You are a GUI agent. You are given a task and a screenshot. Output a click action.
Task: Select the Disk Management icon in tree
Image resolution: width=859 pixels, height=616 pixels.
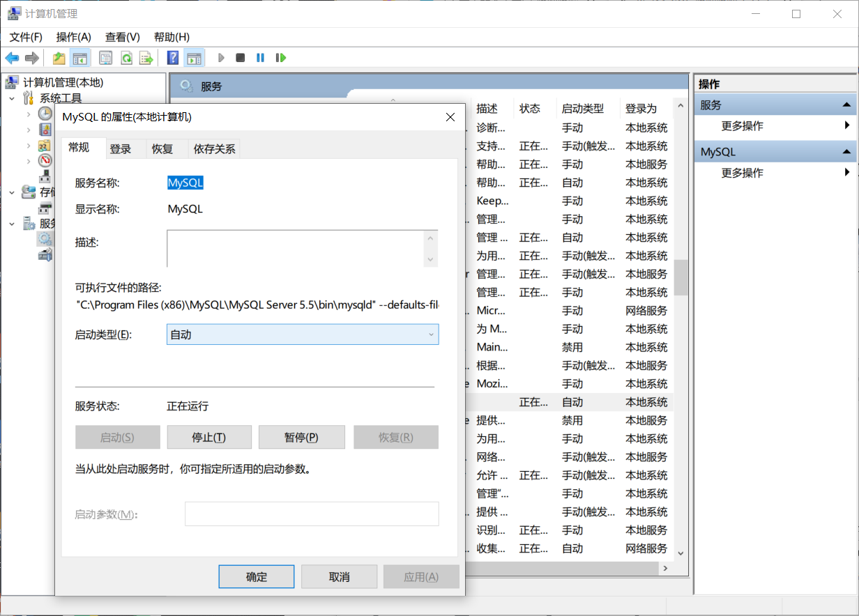(45, 208)
